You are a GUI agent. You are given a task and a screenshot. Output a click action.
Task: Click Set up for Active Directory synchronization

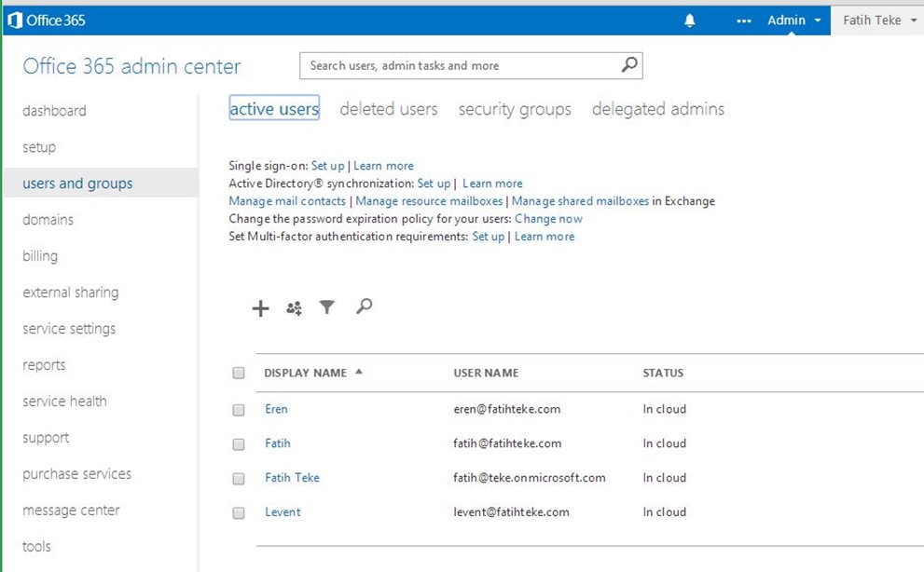click(434, 184)
